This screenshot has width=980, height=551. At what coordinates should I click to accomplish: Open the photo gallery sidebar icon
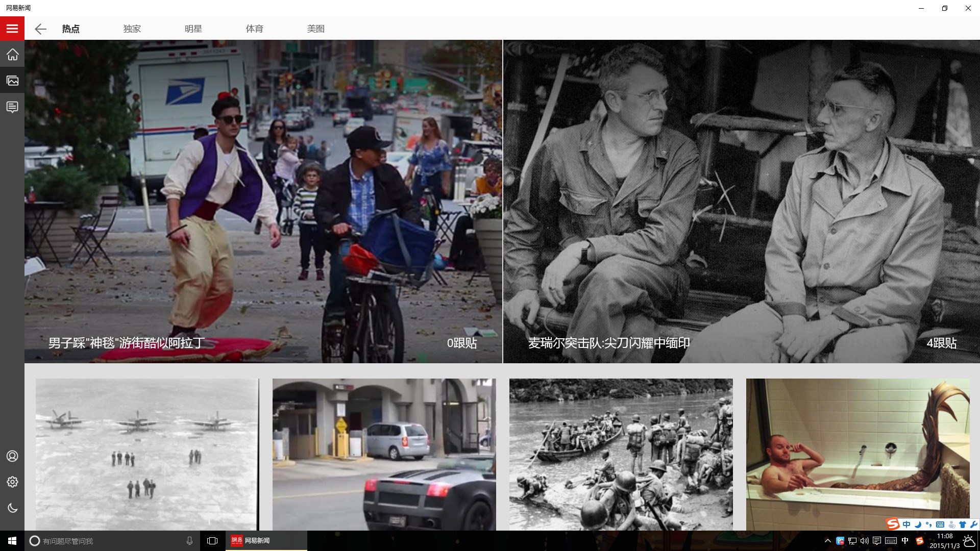click(12, 81)
